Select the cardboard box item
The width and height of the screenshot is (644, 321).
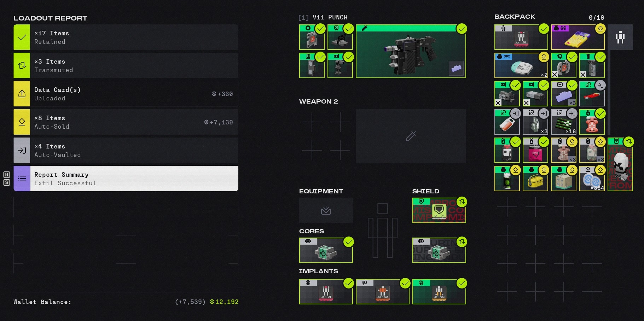click(x=564, y=179)
